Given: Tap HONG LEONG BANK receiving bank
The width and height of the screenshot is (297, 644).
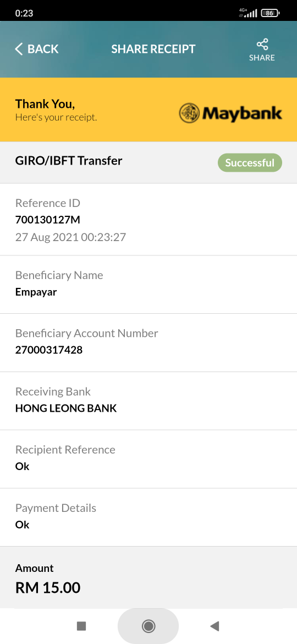Looking at the screenshot, I should click(66, 408).
